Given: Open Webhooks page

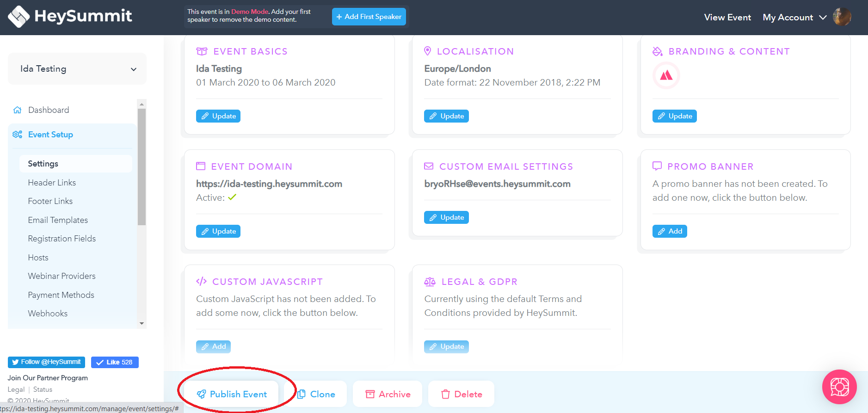Looking at the screenshot, I should [x=48, y=314].
